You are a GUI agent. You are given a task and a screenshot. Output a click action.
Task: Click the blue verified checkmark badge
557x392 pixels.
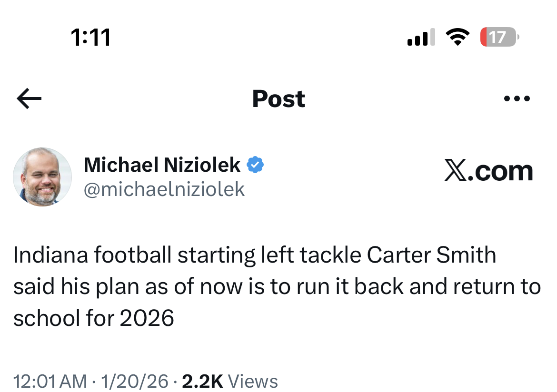click(255, 165)
